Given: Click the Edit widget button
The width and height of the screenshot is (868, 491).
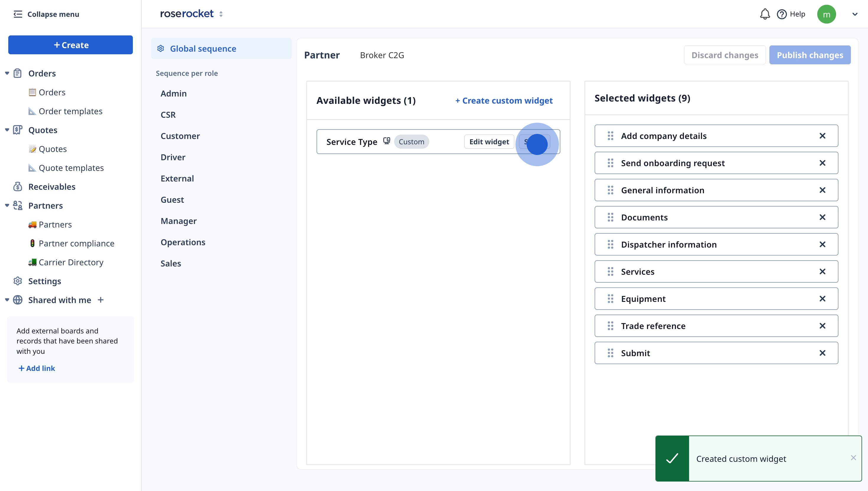Looking at the screenshot, I should (489, 142).
